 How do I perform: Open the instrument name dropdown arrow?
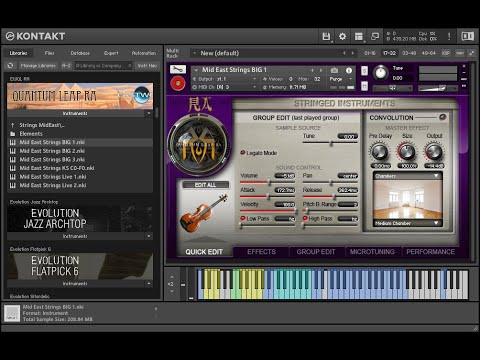[196, 70]
